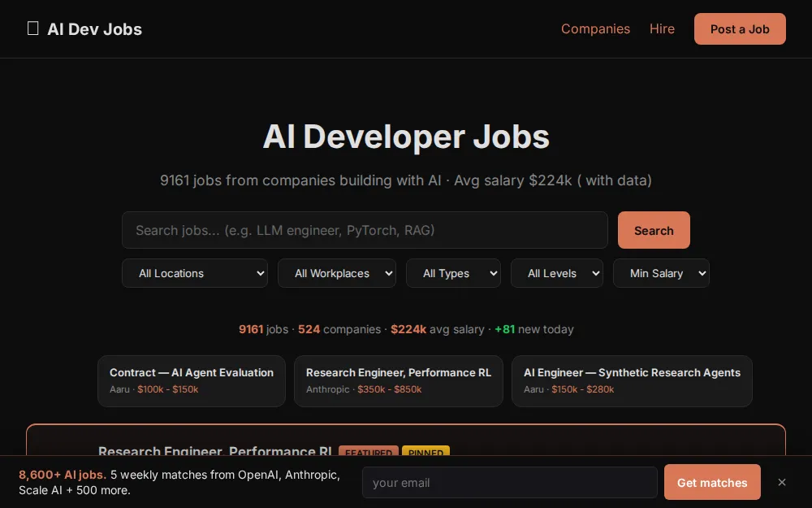Expand the All Types filter
This screenshot has width=812, height=508.
click(x=453, y=273)
